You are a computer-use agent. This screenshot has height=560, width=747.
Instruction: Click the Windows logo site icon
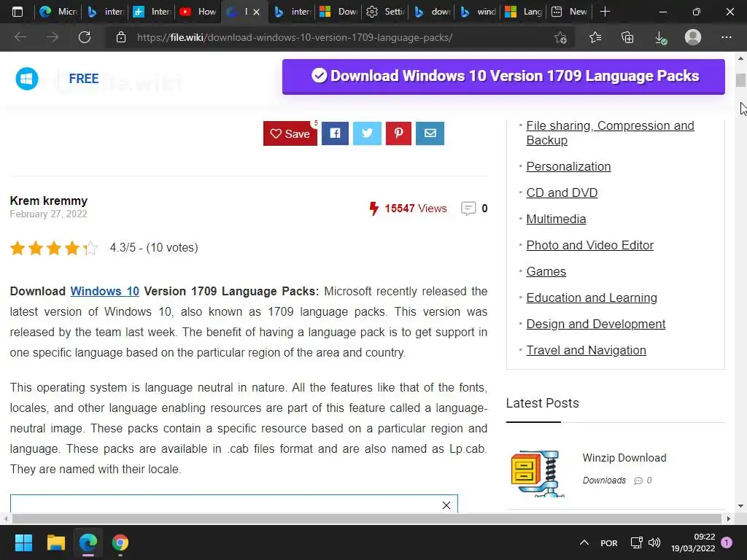tap(27, 79)
